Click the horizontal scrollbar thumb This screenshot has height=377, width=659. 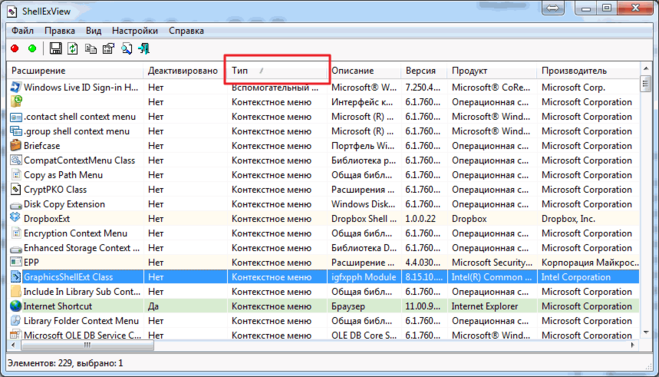pos(87,345)
